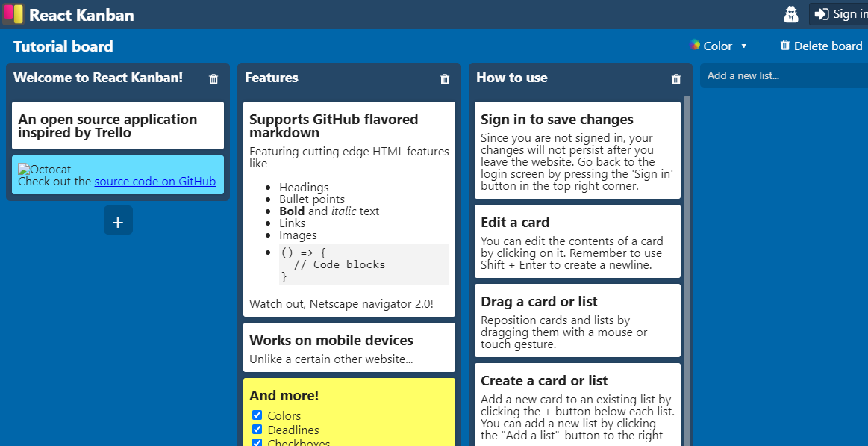This screenshot has width=868, height=446.
Task: Click the trash icon beside Delete board
Action: pos(784,46)
